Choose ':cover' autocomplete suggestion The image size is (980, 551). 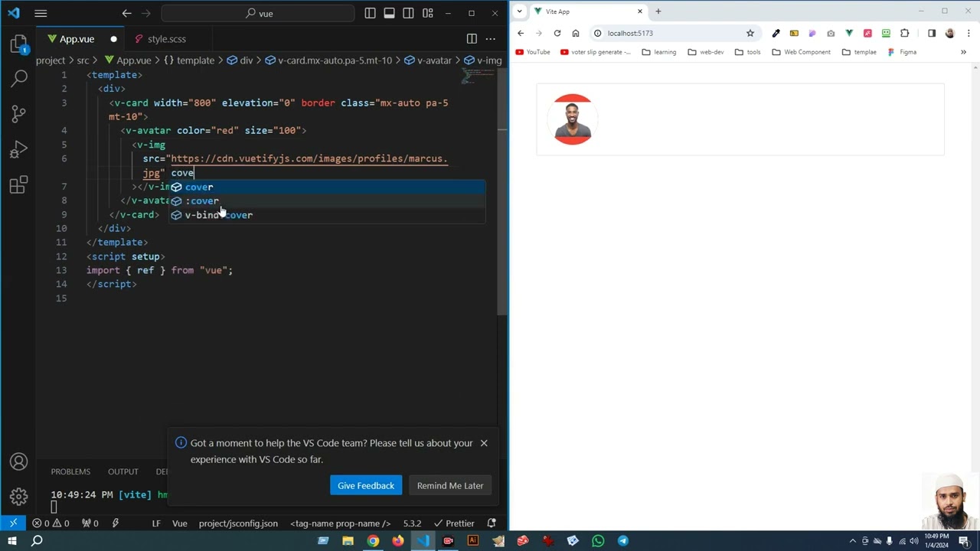click(327, 201)
